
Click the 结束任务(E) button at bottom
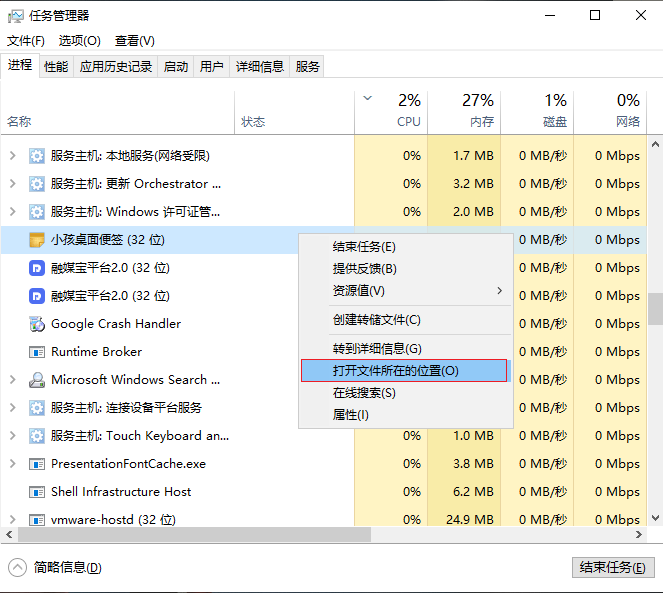click(x=612, y=567)
